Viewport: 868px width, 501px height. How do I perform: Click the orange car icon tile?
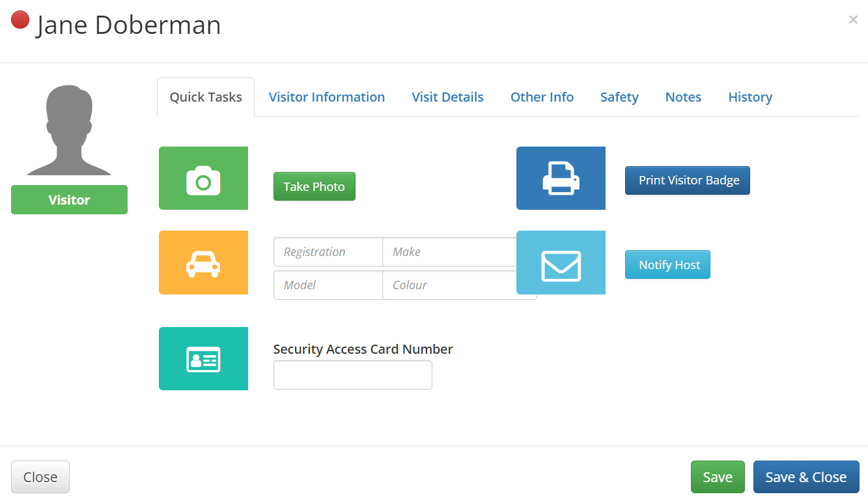point(203,263)
